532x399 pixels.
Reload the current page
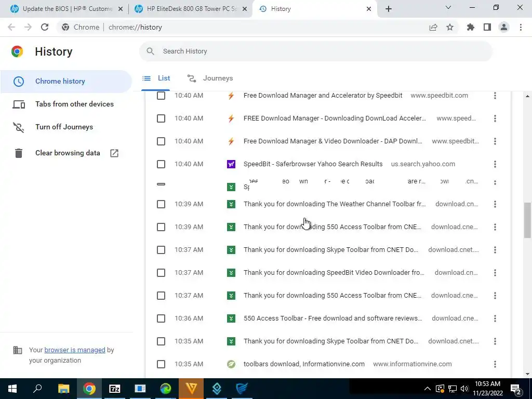(x=45, y=27)
